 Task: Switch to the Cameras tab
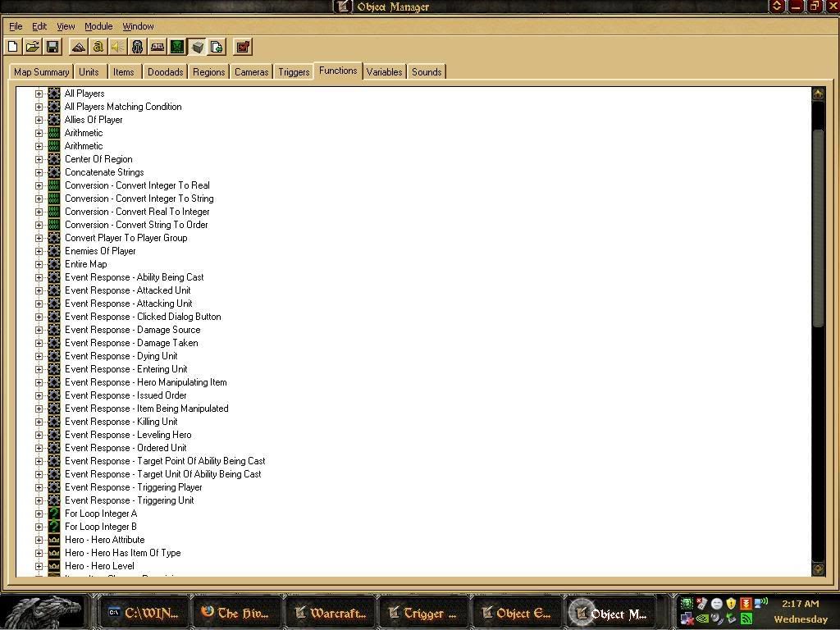[x=251, y=72]
